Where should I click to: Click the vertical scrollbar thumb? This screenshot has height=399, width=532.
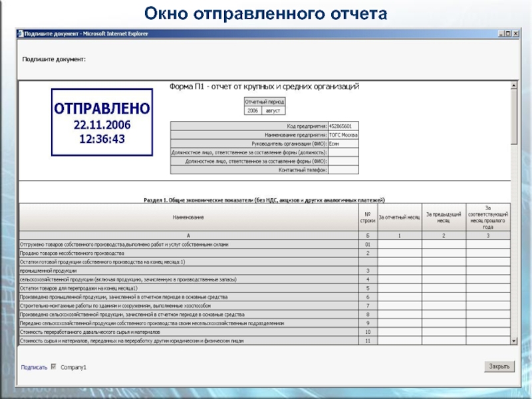pos(514,117)
